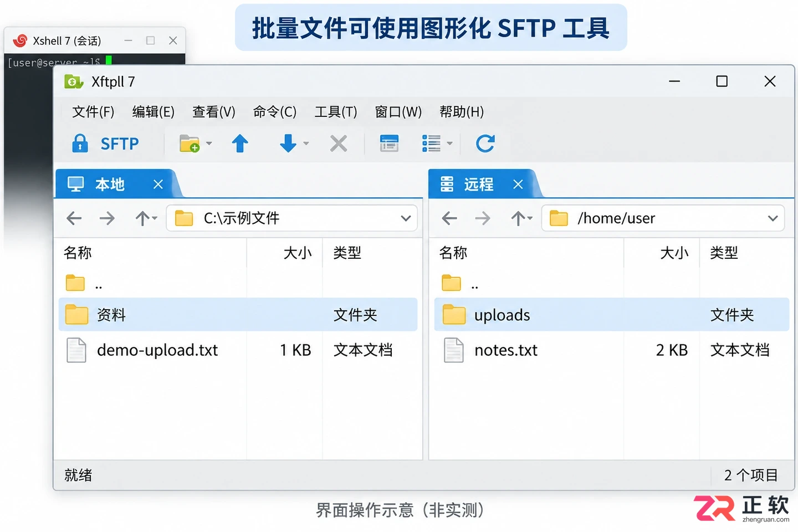Open the 文件(F) menu
Viewport: 798px width, 532px height.
click(93, 112)
